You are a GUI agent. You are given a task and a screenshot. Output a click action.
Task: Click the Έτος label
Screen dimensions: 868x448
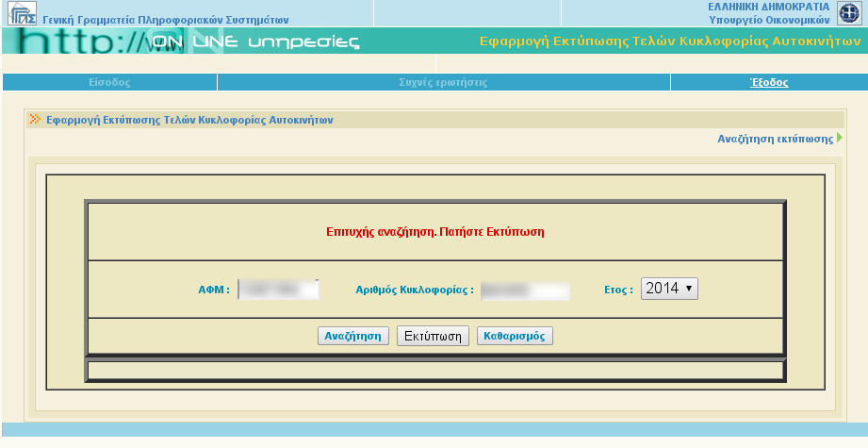pyautogui.click(x=619, y=290)
